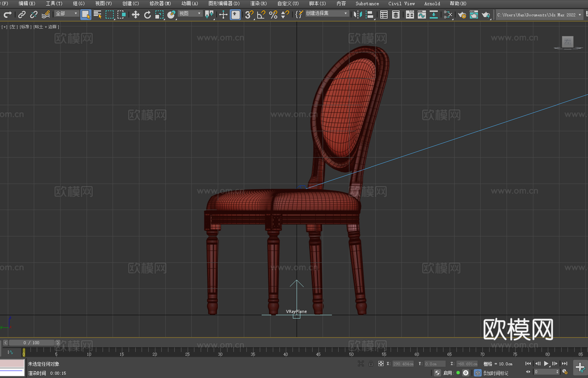This screenshot has width=588, height=378.
Task: Click the Select and Place tool
Action: pos(171,14)
